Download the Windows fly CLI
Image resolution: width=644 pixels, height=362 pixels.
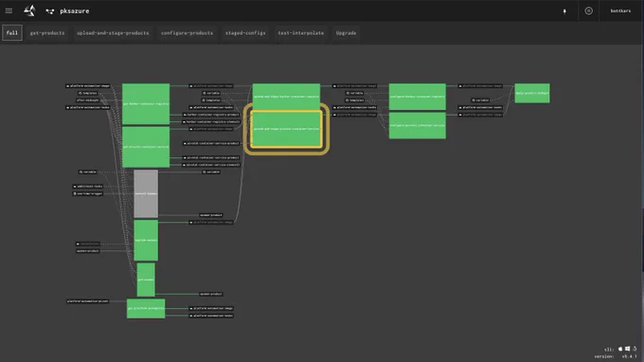pyautogui.click(x=627, y=349)
